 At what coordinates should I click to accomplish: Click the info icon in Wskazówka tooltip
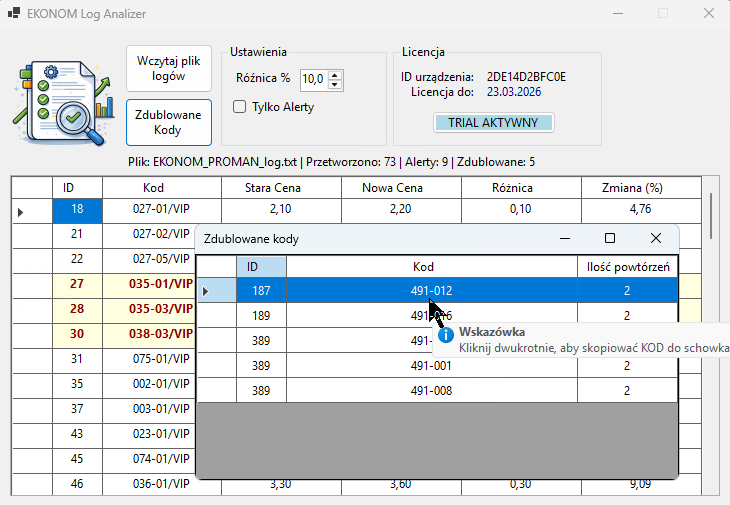(446, 335)
